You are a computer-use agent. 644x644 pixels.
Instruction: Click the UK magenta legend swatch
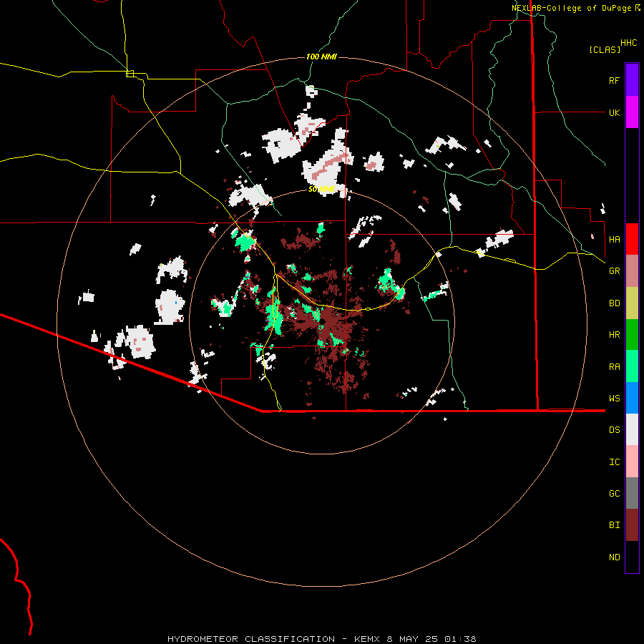[x=632, y=112]
